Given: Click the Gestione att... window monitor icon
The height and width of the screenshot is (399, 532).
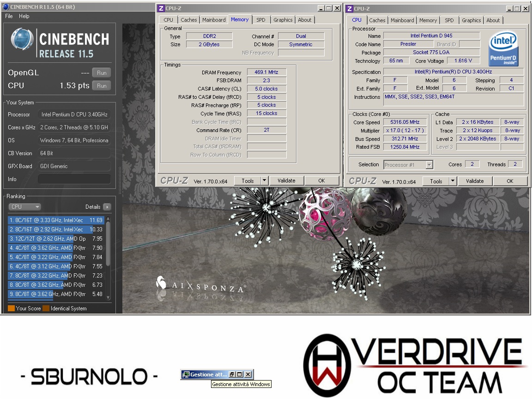Looking at the screenshot, I should click(186, 374).
